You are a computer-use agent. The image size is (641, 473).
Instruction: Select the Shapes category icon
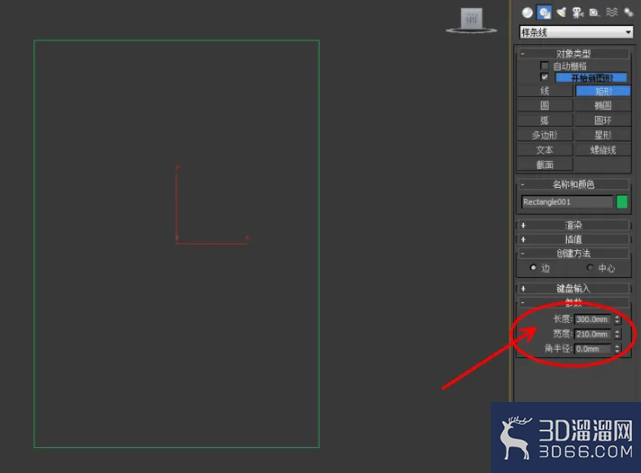(544, 13)
